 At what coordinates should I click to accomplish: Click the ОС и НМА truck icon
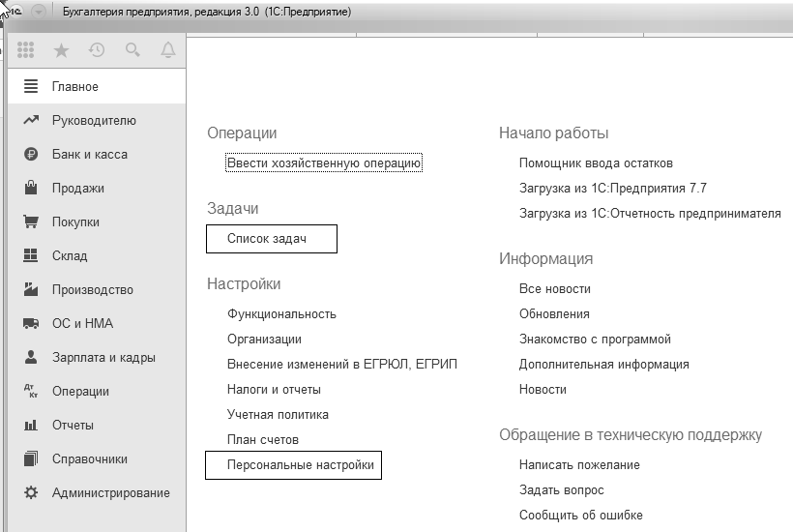pos(31,323)
